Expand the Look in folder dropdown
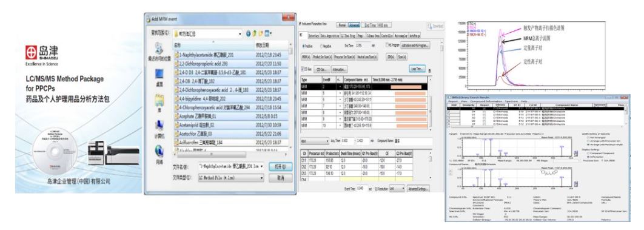The height and width of the screenshot is (230, 644). (x=240, y=33)
